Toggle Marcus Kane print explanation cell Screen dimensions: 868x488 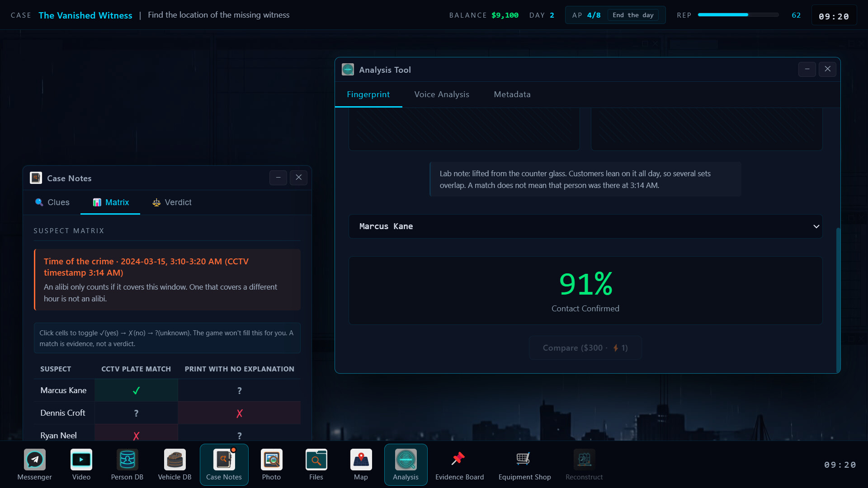click(239, 390)
